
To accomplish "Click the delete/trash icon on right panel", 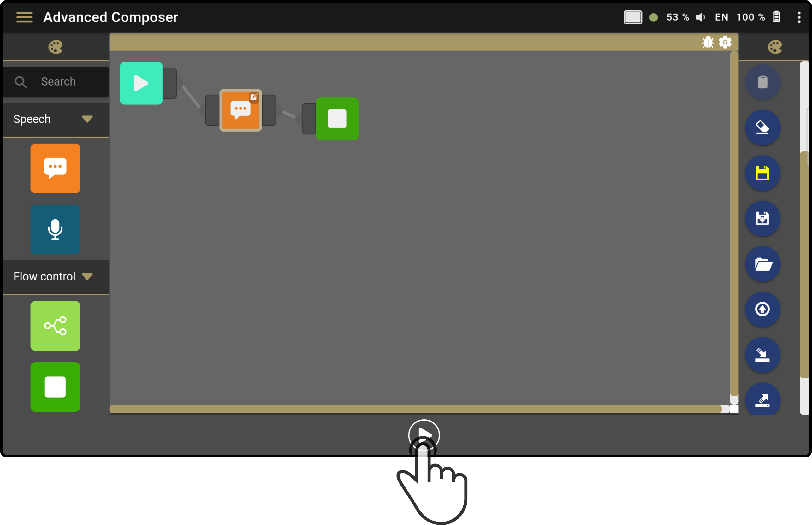I will 763,82.
